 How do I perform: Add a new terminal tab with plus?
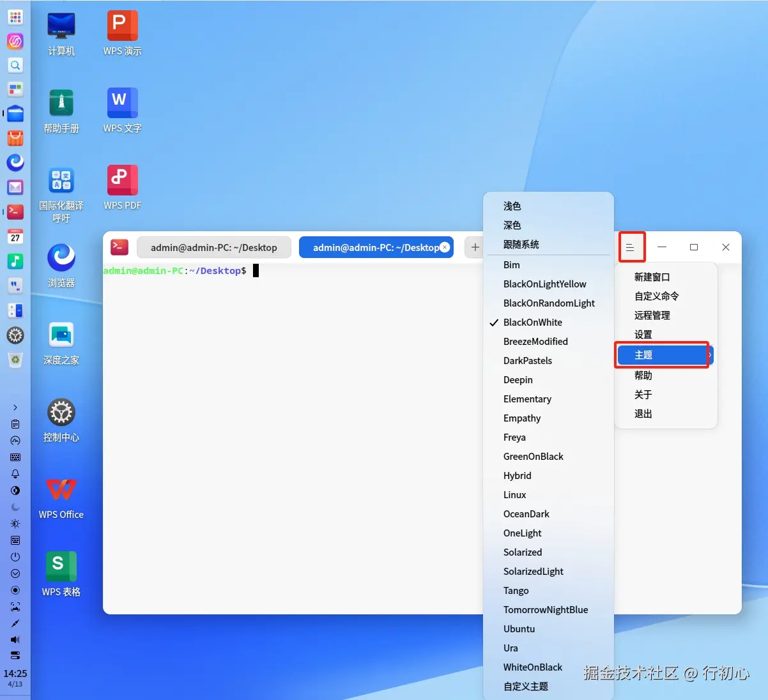pos(475,247)
